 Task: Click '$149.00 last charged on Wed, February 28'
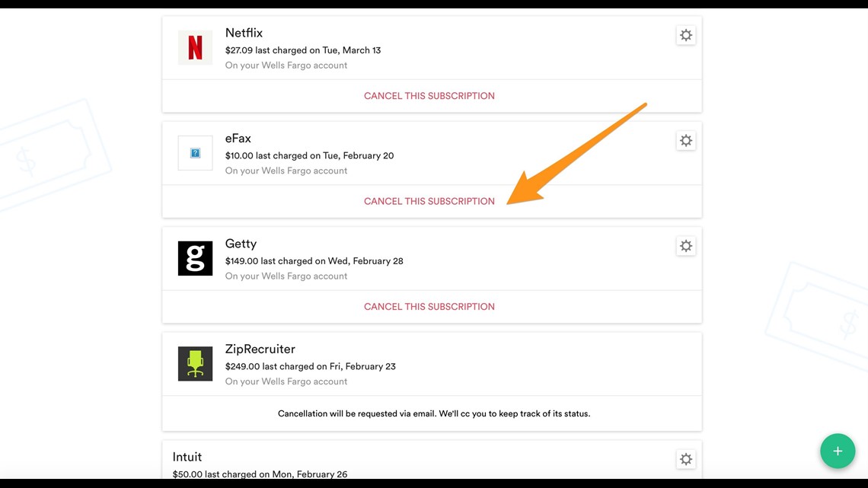pyautogui.click(x=314, y=261)
